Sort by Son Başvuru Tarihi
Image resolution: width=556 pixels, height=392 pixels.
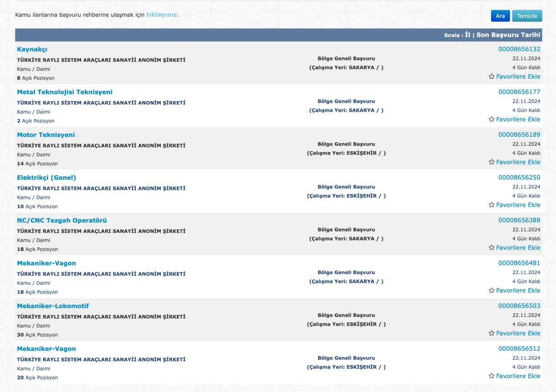[x=508, y=35]
